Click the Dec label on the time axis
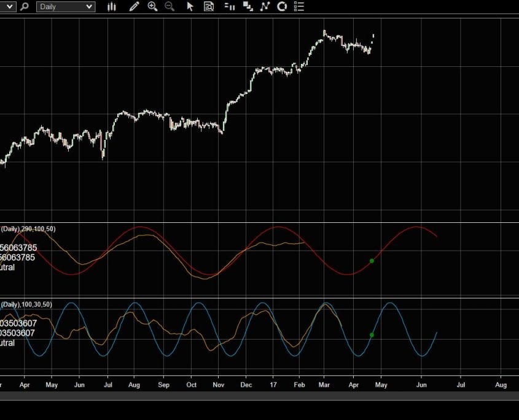Viewport: 519px width, 420px height. coord(246,385)
